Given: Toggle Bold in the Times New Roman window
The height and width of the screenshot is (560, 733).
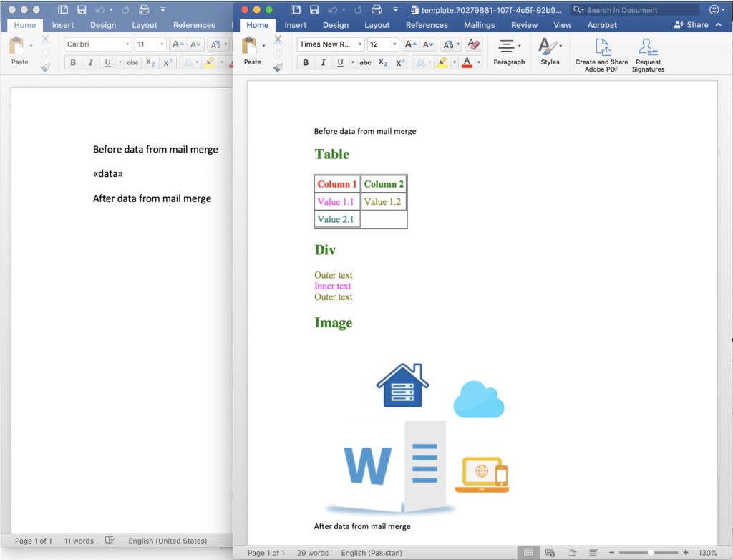Looking at the screenshot, I should [306, 63].
